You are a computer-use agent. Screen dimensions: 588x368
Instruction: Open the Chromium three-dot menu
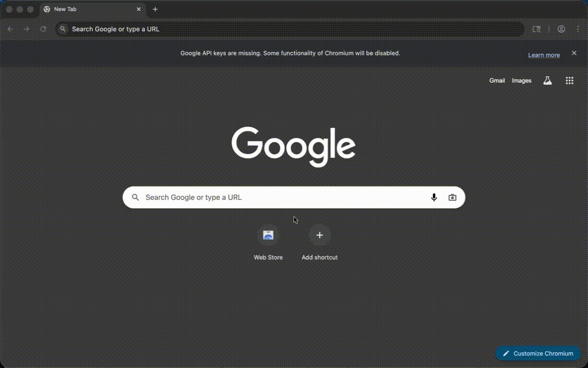pyautogui.click(x=578, y=29)
